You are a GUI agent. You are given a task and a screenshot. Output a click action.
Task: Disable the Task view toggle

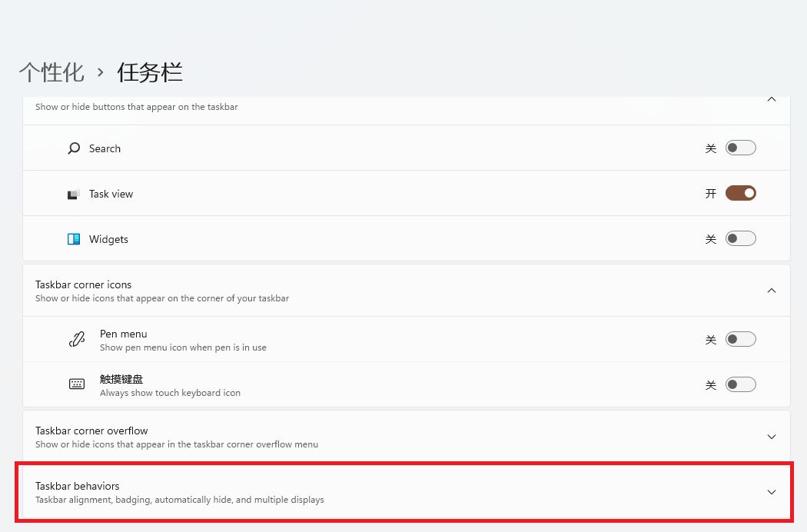coord(740,193)
